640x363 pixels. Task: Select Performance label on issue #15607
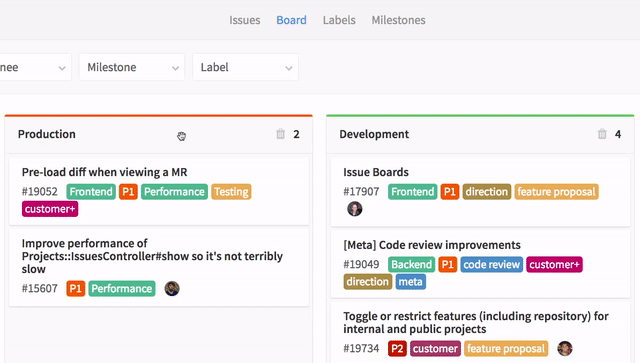click(x=122, y=289)
